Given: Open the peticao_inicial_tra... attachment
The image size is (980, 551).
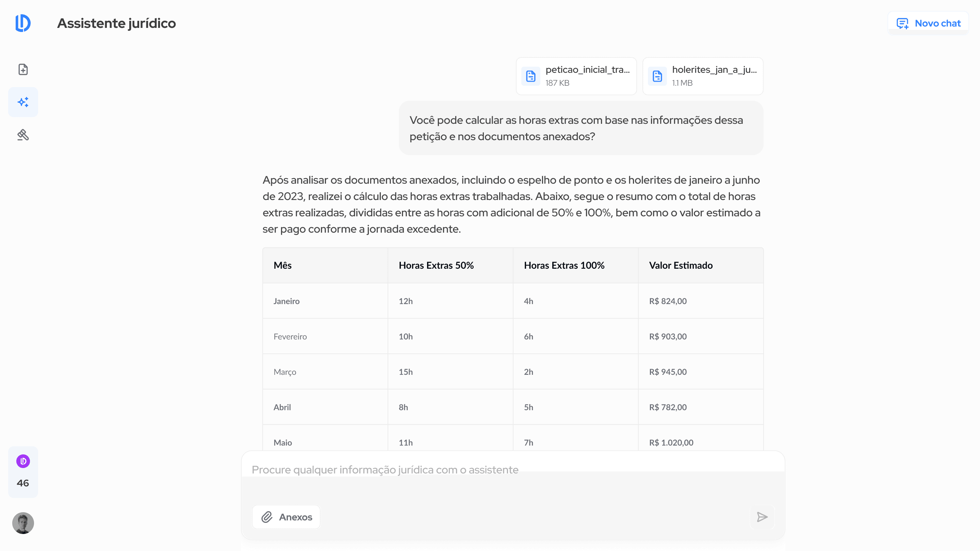Looking at the screenshot, I should 576,76.
